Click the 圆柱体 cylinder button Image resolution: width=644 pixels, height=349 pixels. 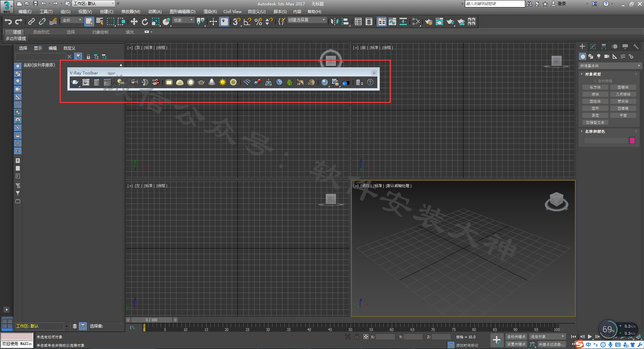(x=595, y=101)
